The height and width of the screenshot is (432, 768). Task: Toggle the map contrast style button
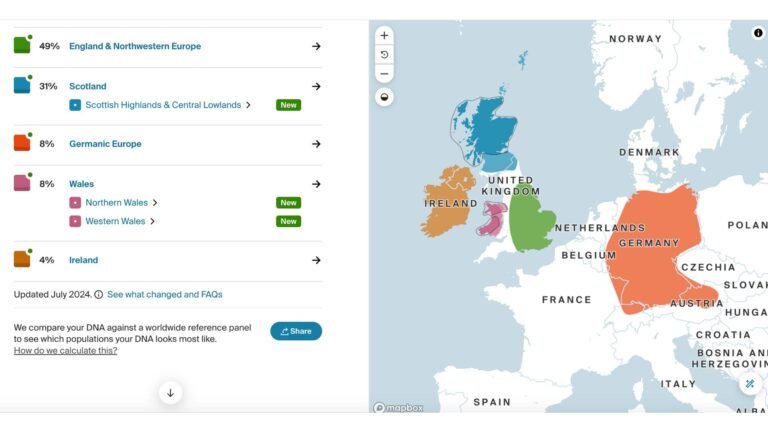tap(384, 97)
